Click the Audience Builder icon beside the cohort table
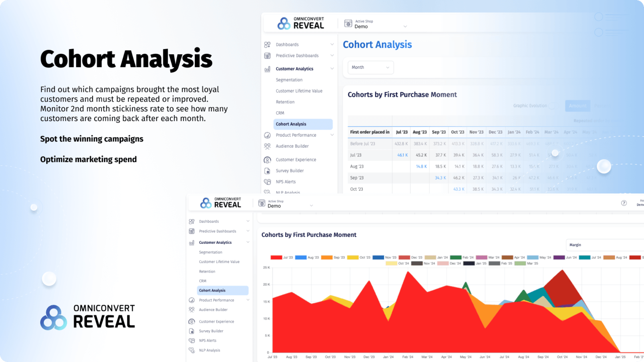 pos(267,146)
